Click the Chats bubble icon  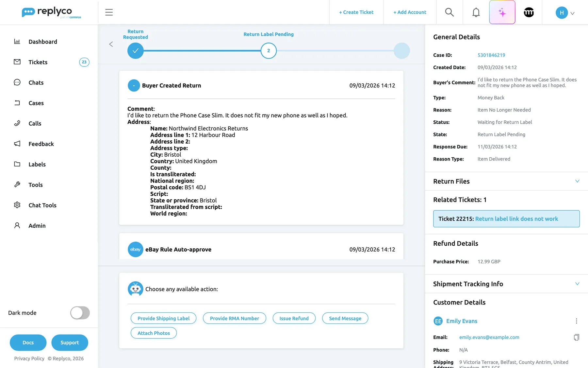click(x=17, y=82)
